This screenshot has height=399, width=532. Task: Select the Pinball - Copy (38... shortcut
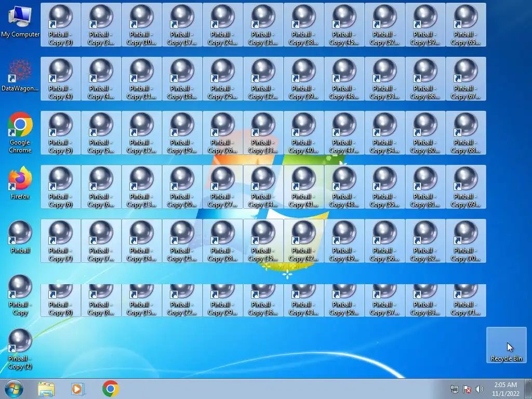pos(304,25)
